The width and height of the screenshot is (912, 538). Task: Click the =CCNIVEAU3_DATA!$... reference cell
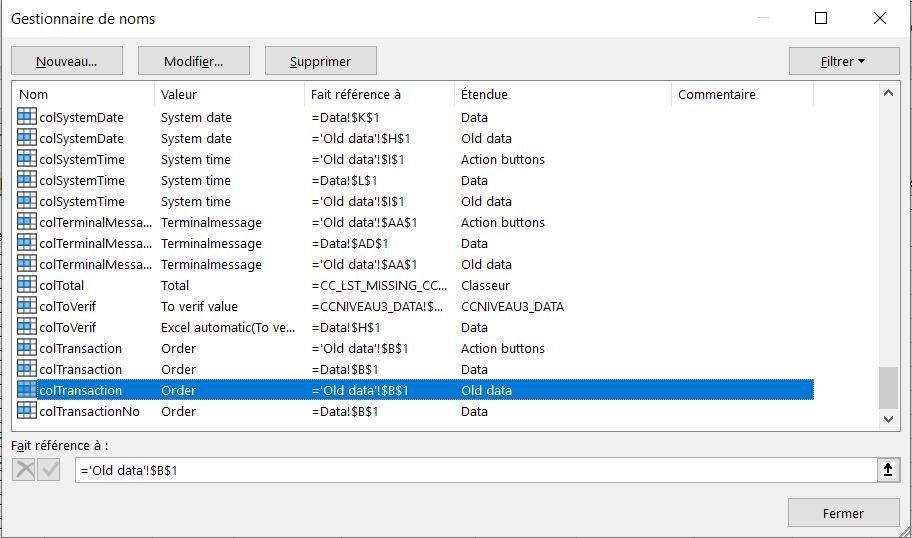(x=377, y=307)
